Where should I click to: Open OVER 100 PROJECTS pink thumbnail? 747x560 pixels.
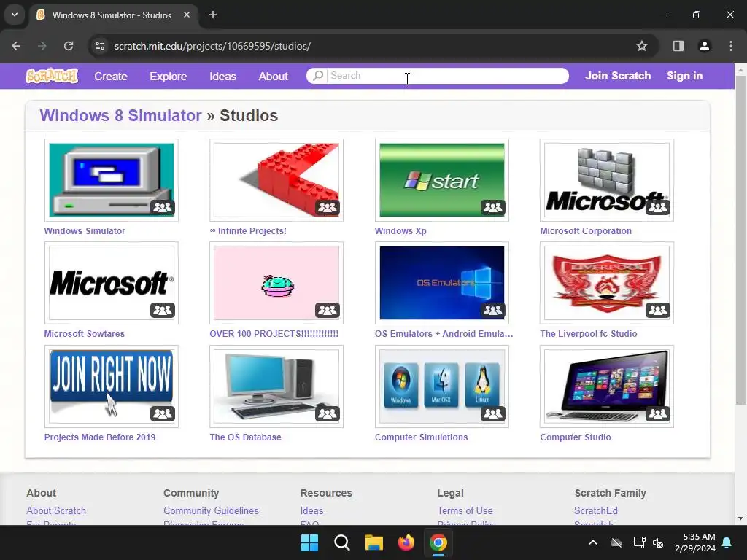[x=276, y=283]
